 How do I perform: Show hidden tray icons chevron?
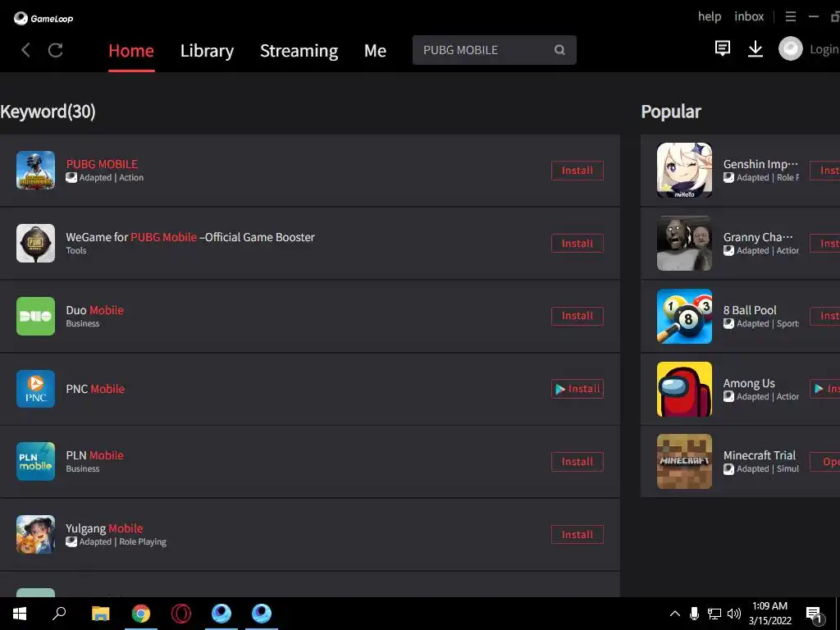675,614
